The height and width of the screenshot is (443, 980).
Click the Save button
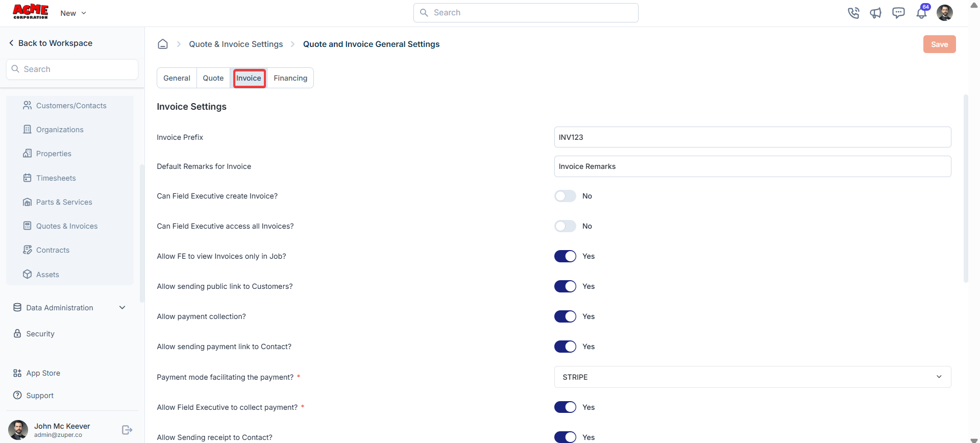939,44
